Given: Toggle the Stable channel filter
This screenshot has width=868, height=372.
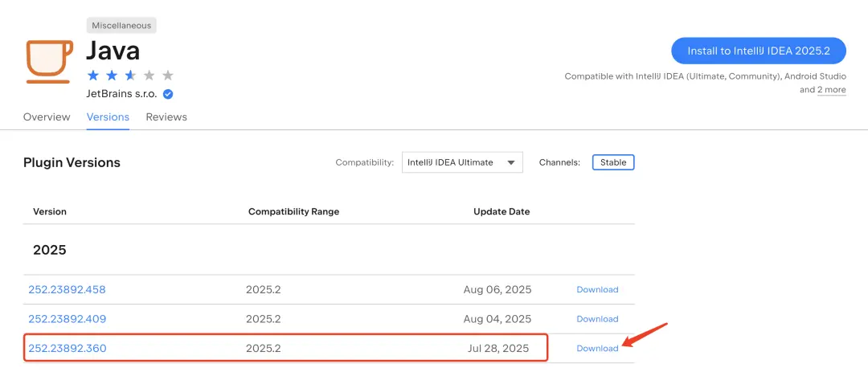Looking at the screenshot, I should click(613, 162).
